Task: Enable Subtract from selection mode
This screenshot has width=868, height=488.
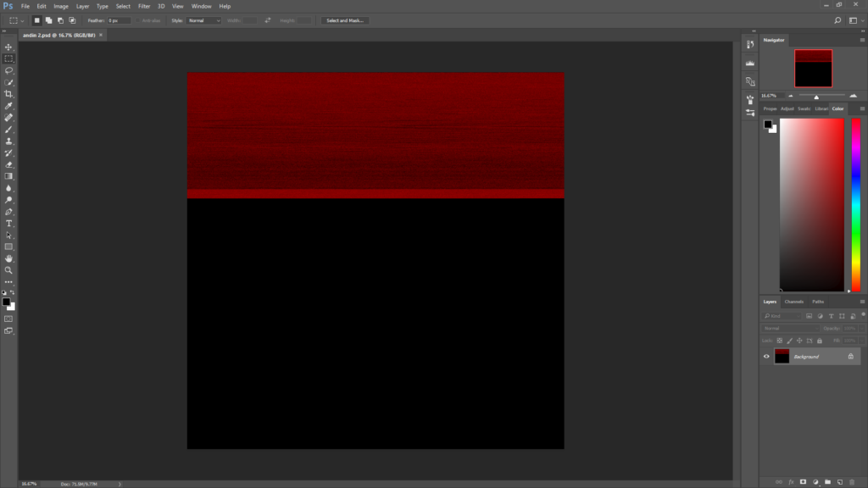Action: (x=60, y=20)
